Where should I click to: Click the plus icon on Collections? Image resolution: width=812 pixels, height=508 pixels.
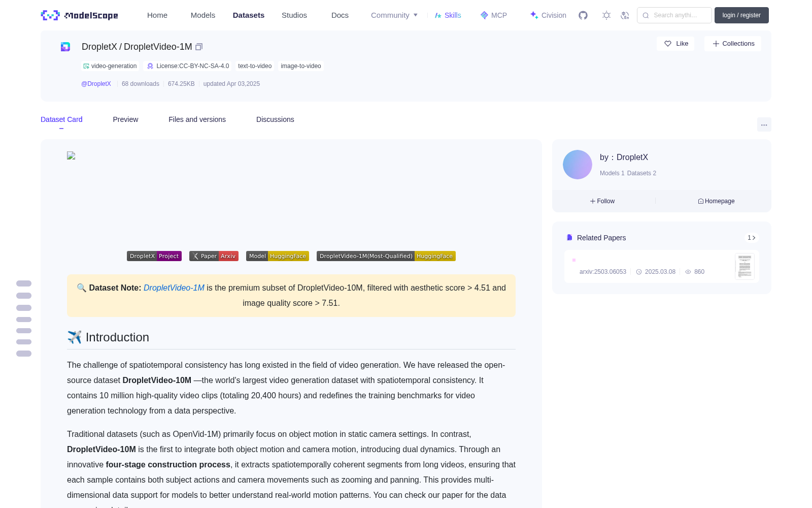coord(716,44)
